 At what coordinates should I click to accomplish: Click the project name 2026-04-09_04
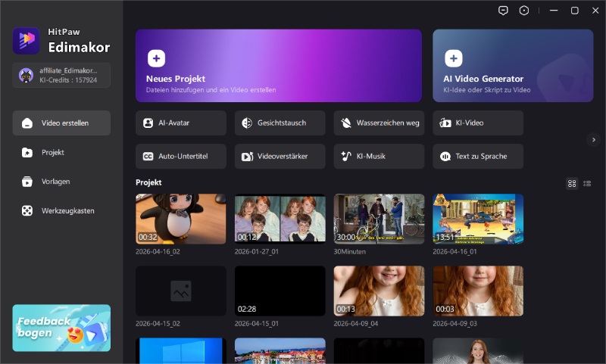coord(356,323)
